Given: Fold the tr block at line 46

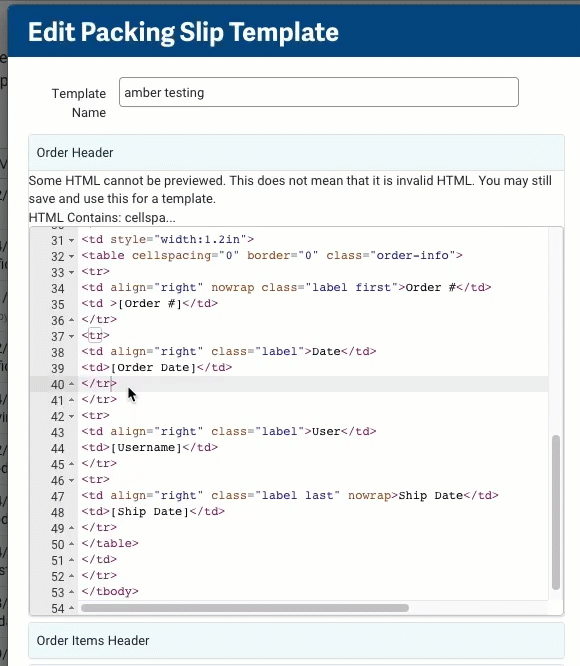Looking at the screenshot, I should [x=71, y=480].
